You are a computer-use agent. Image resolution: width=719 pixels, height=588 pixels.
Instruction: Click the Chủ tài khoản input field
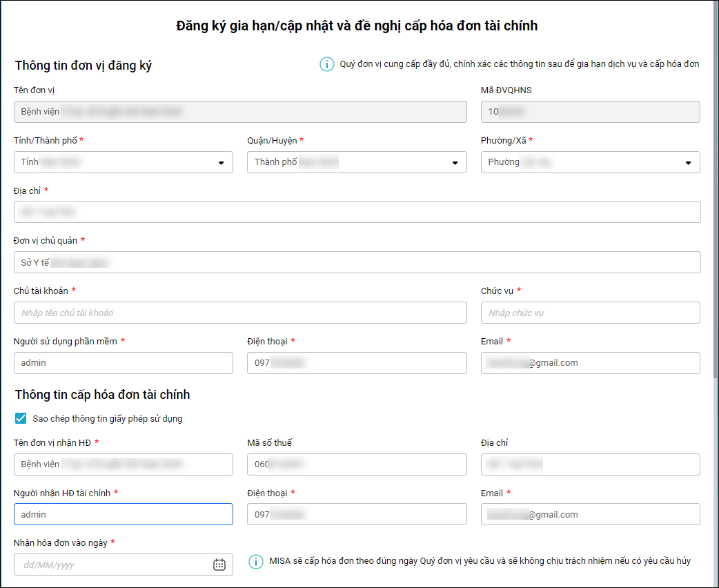coord(240,313)
